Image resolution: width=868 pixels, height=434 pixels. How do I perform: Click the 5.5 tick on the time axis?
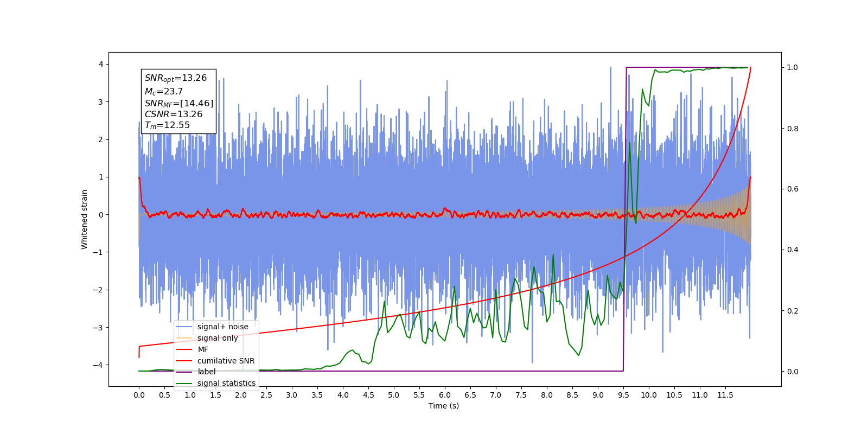pyautogui.click(x=419, y=395)
